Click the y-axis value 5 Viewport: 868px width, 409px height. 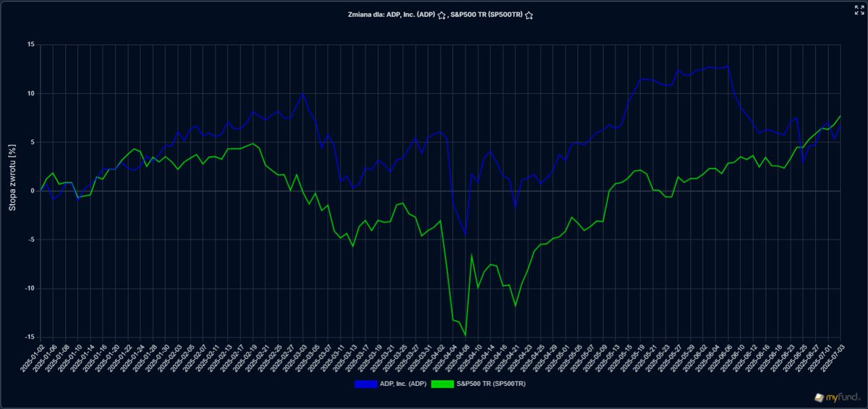click(x=33, y=142)
